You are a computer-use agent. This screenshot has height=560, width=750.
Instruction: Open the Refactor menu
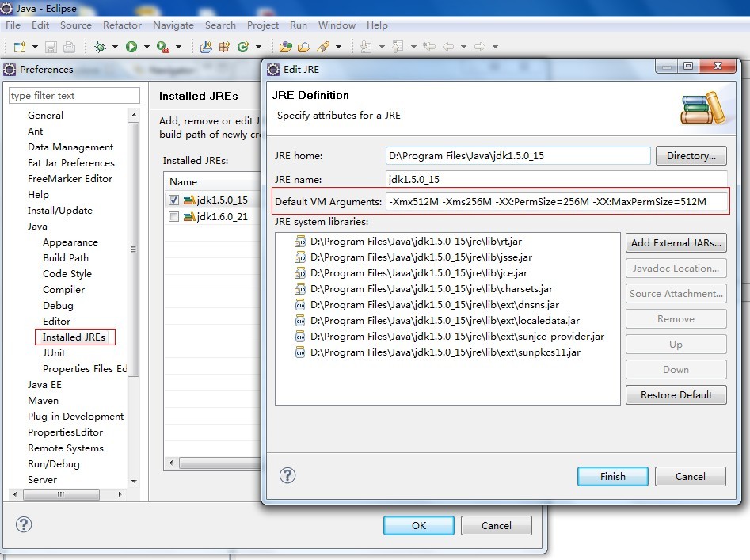pos(122,25)
